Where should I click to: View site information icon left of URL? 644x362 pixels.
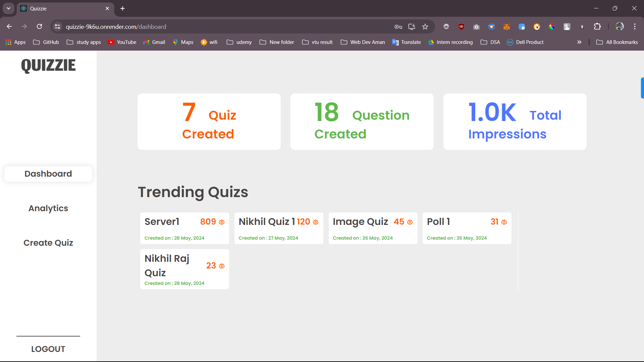pos(58,27)
